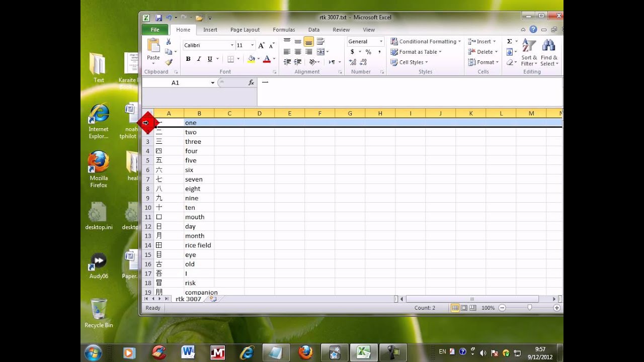Click the Increase Decimal icon

(x=352, y=62)
